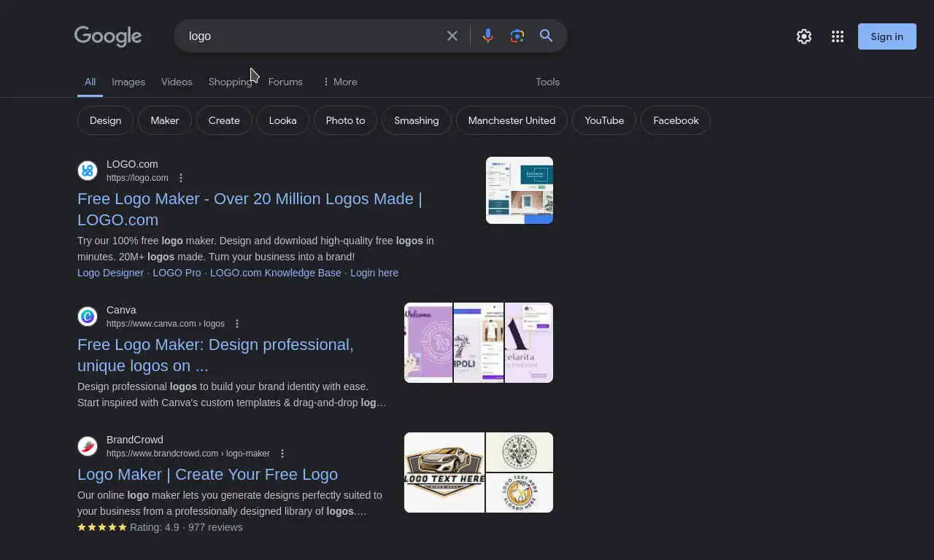Open the Shopping tab
The image size is (934, 560).
point(230,82)
